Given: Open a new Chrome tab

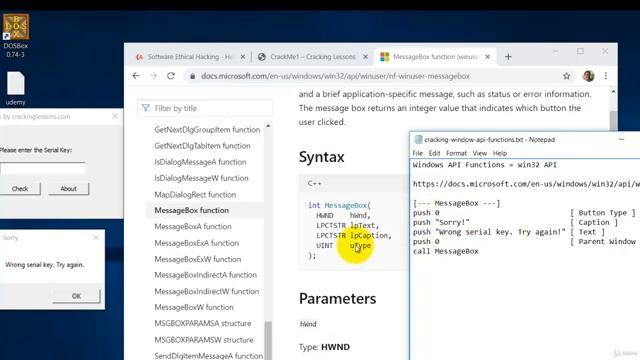Looking at the screenshot, I should [x=508, y=57].
